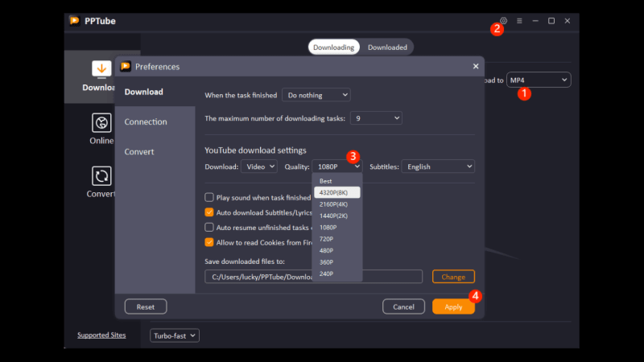Toggle Auto resume unfinished tasks checkbox
This screenshot has height=362, width=644.
(x=209, y=228)
